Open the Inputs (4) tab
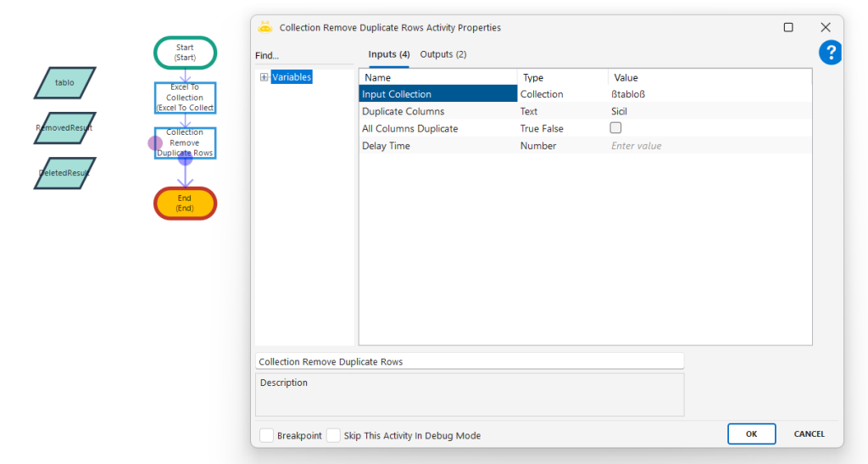868x464 pixels. click(x=389, y=54)
